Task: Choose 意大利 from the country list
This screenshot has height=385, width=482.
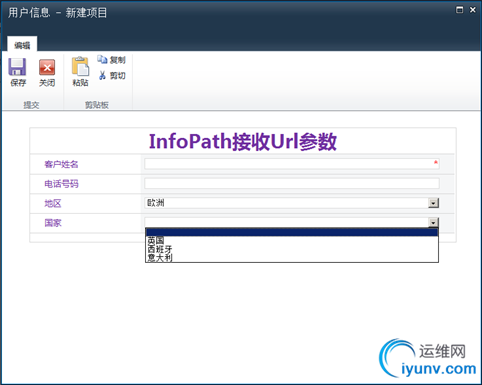Action: pyautogui.click(x=292, y=257)
